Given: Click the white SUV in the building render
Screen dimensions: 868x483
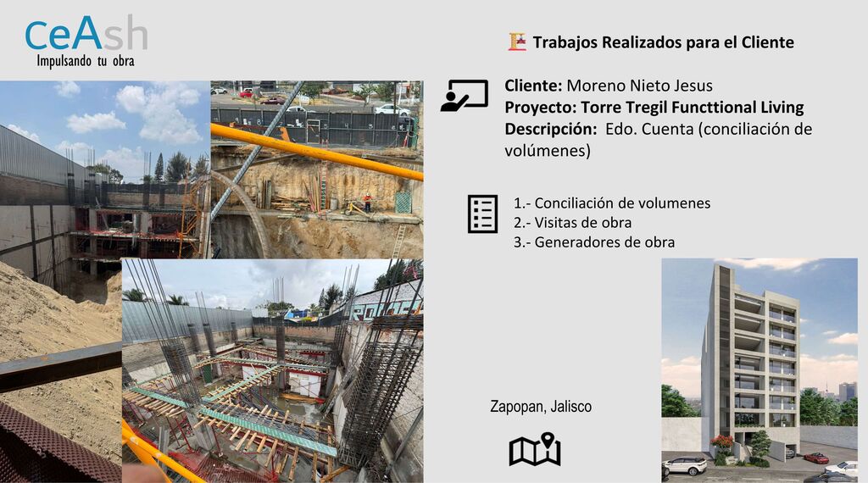Looking at the screenshot, I should pyautogui.click(x=685, y=465).
